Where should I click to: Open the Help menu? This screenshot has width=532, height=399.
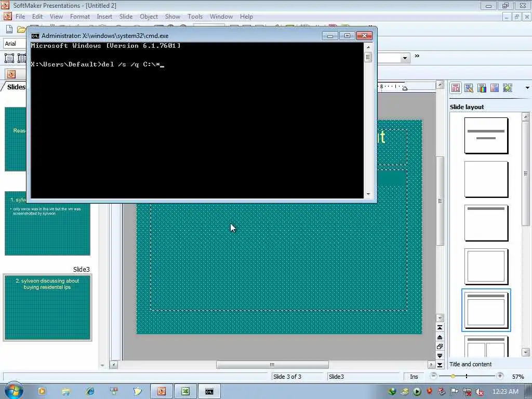pos(246,17)
